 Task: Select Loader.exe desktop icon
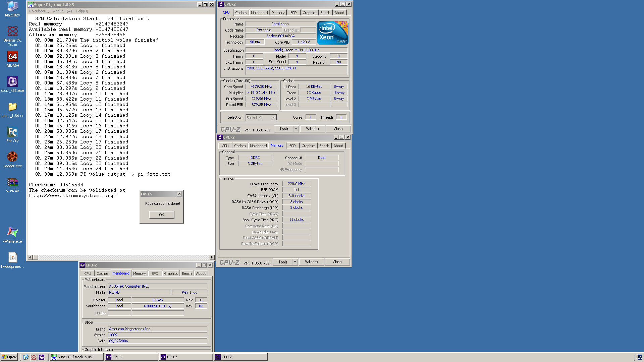(x=12, y=160)
